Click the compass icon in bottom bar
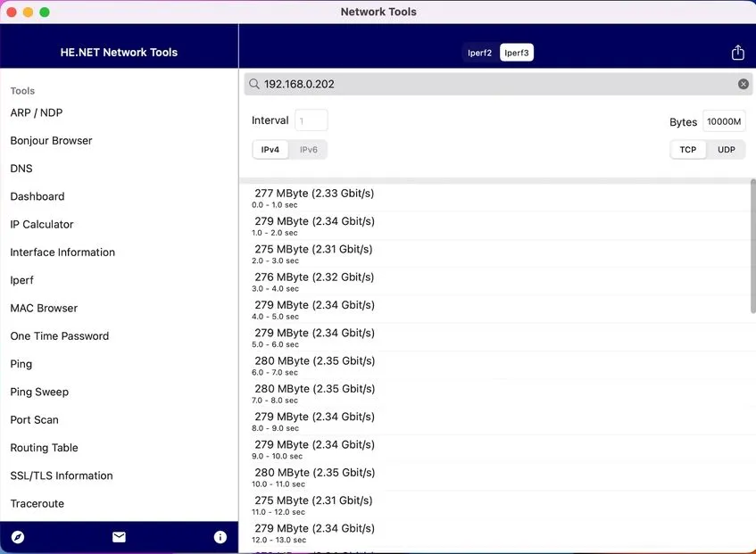The height and width of the screenshot is (554, 756). (18, 537)
